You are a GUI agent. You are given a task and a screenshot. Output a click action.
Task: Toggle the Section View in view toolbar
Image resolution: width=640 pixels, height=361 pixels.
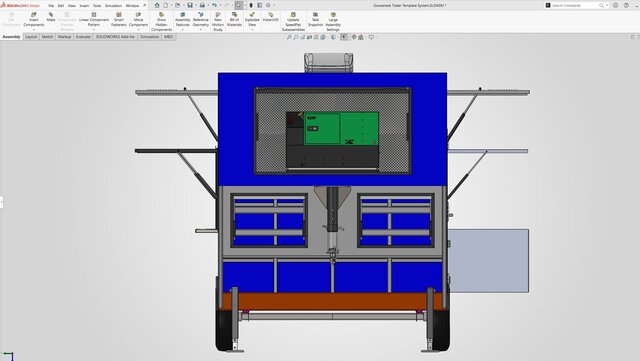[x=309, y=37]
